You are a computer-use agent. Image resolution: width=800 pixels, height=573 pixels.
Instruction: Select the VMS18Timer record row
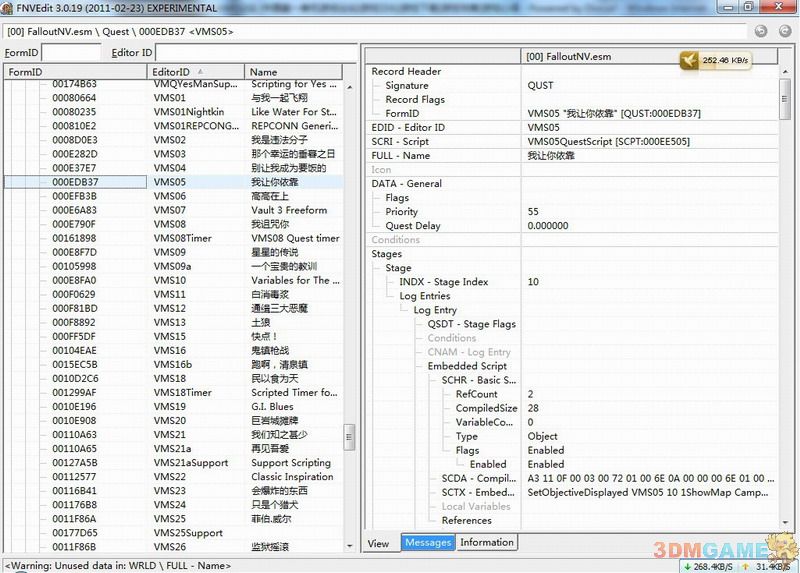pyautogui.click(x=173, y=392)
